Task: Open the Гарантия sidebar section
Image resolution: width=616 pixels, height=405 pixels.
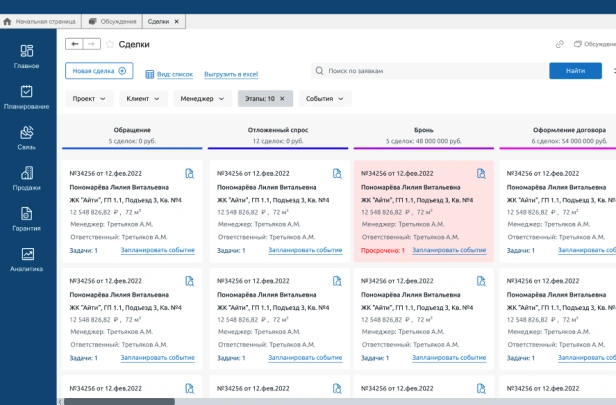Action: [x=26, y=219]
